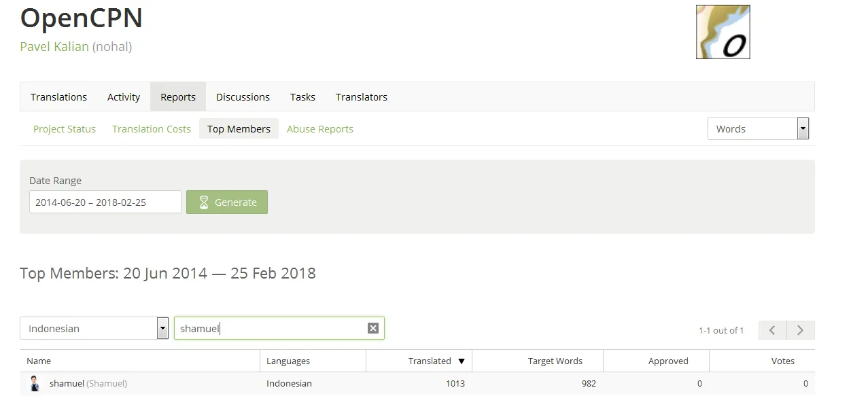
Task: Open the Translations tab
Action: click(58, 97)
